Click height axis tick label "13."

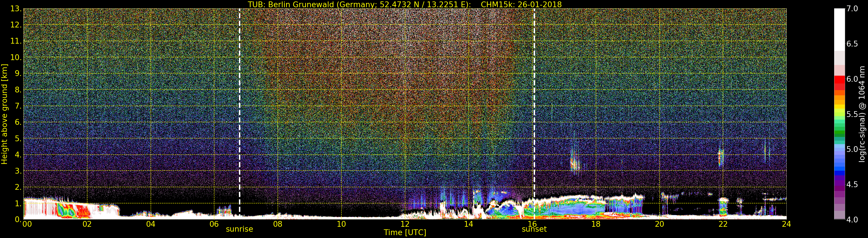coord(16,9)
